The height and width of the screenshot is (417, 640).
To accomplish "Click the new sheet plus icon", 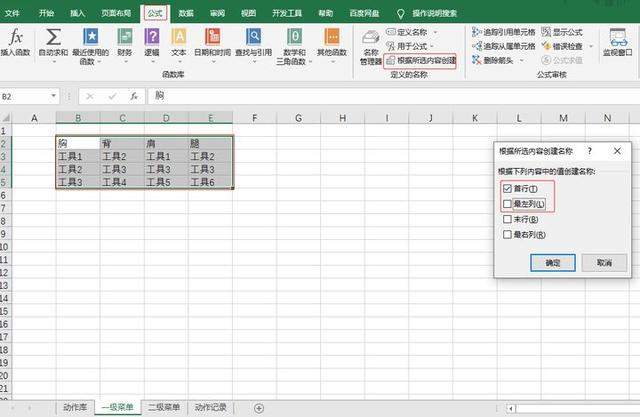I will tap(259, 408).
